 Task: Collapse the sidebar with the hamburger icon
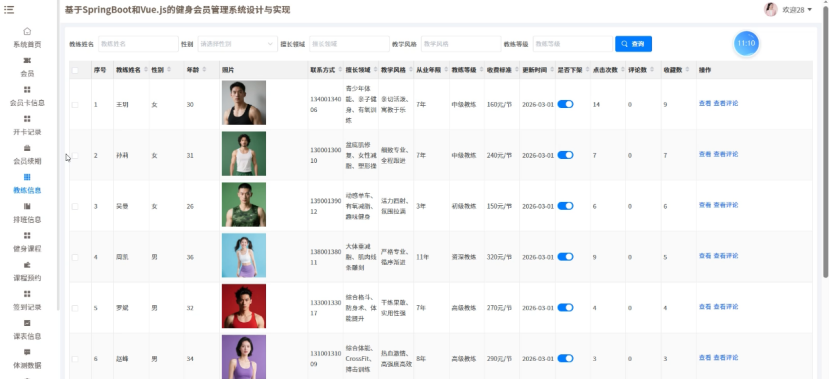pyautogui.click(x=8, y=10)
